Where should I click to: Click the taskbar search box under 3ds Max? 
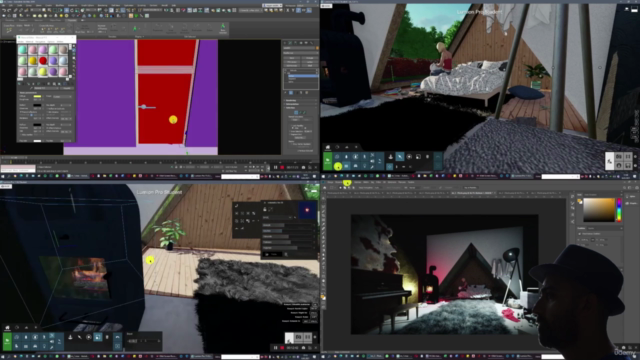tap(240, 176)
